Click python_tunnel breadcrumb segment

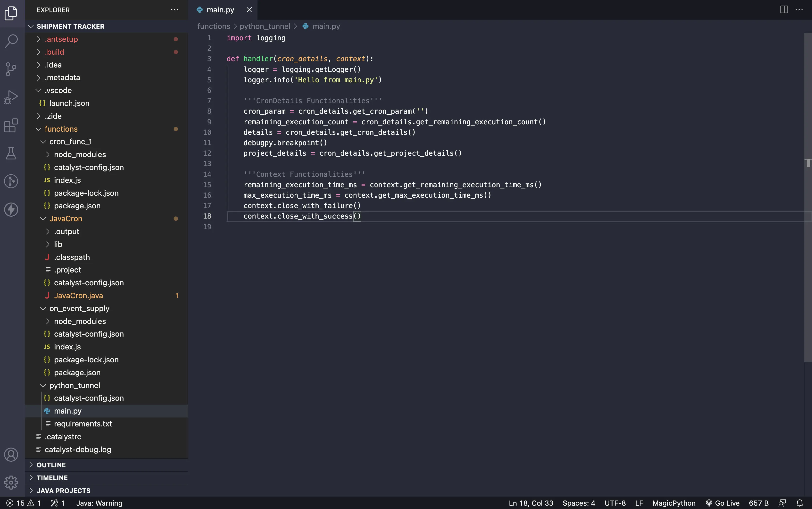tap(265, 26)
